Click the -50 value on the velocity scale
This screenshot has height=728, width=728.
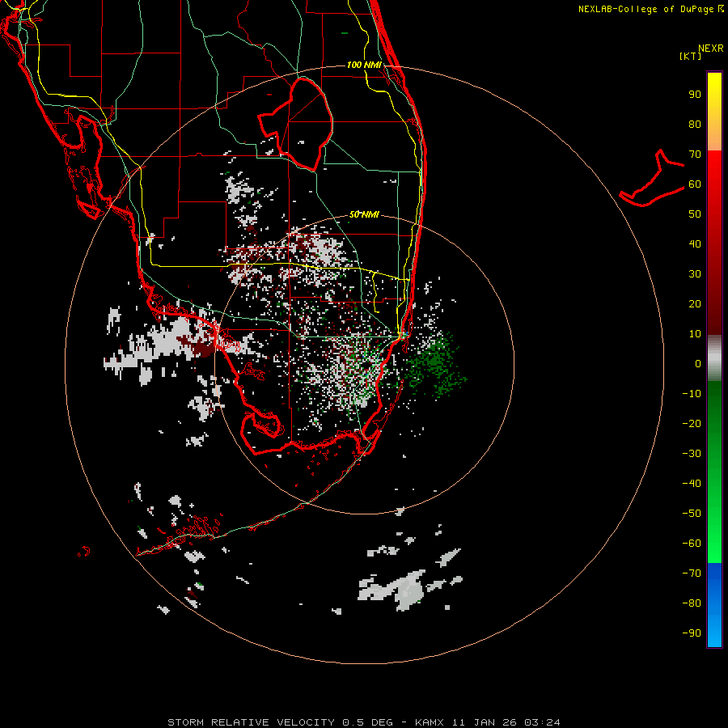click(x=692, y=514)
